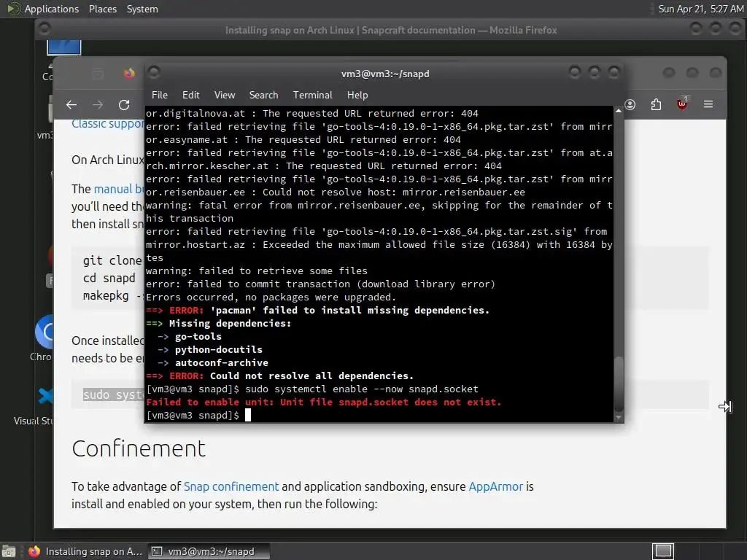Reload the Firefox page
This screenshot has height=560, width=747.
click(x=124, y=105)
